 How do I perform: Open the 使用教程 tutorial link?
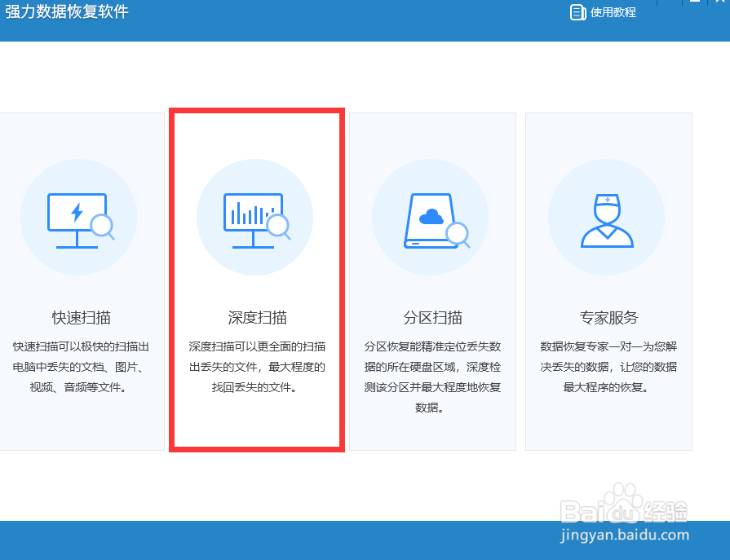[613, 12]
